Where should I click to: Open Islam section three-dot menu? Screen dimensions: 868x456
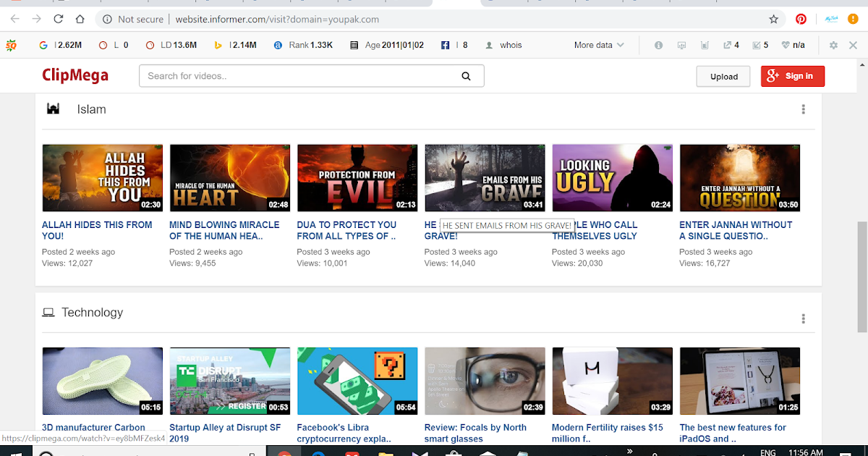(804, 109)
